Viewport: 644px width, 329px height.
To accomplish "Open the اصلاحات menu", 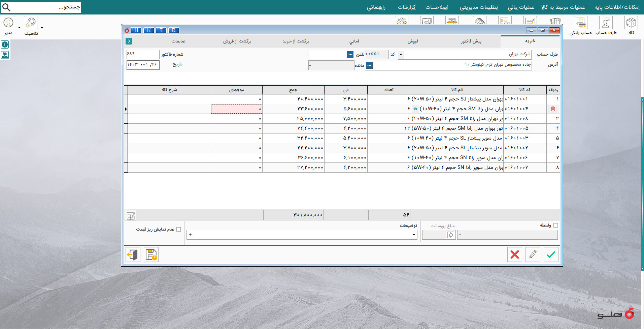I will [x=437, y=7].
